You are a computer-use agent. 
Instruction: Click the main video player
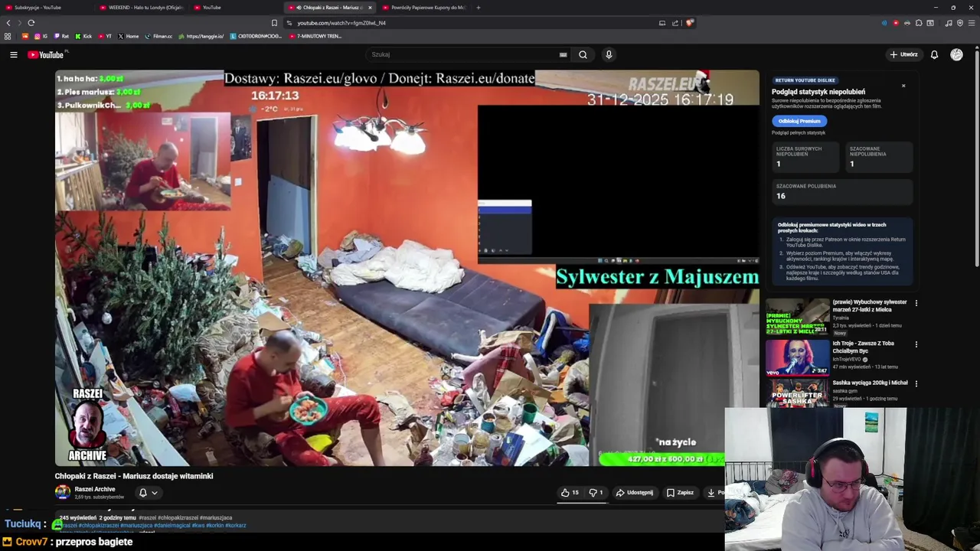tap(407, 268)
